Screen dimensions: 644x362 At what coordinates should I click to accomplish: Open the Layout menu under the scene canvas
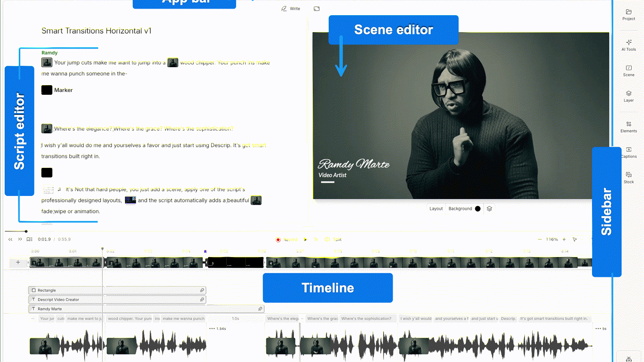[x=436, y=209]
